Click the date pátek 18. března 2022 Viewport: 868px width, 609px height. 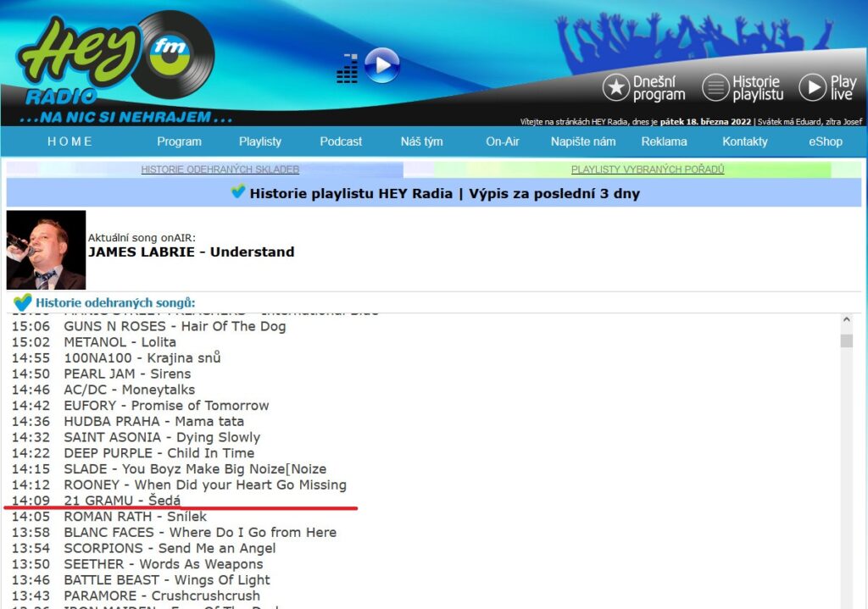[x=705, y=122]
